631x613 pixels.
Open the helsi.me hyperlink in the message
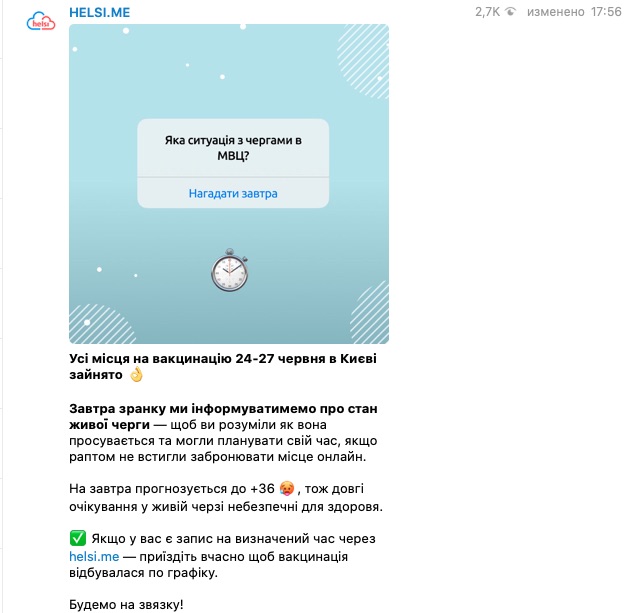coord(94,557)
